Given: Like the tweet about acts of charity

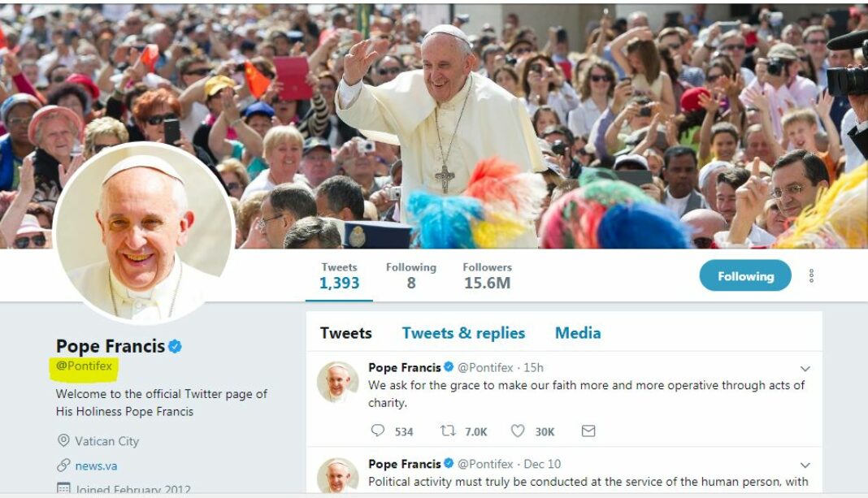Looking at the screenshot, I should (x=518, y=431).
